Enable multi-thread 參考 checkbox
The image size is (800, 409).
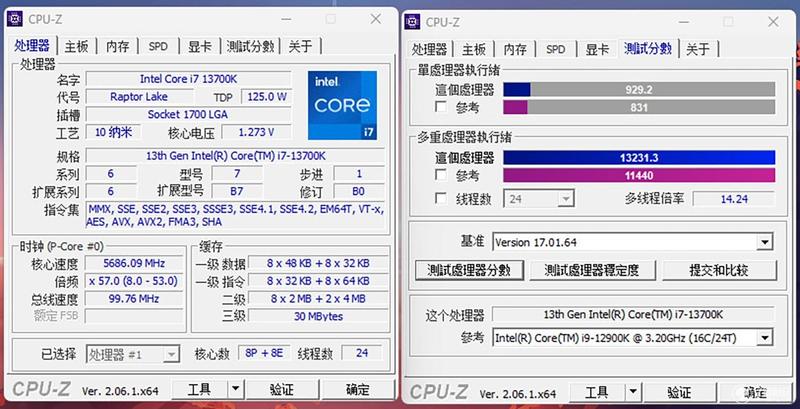(441, 175)
